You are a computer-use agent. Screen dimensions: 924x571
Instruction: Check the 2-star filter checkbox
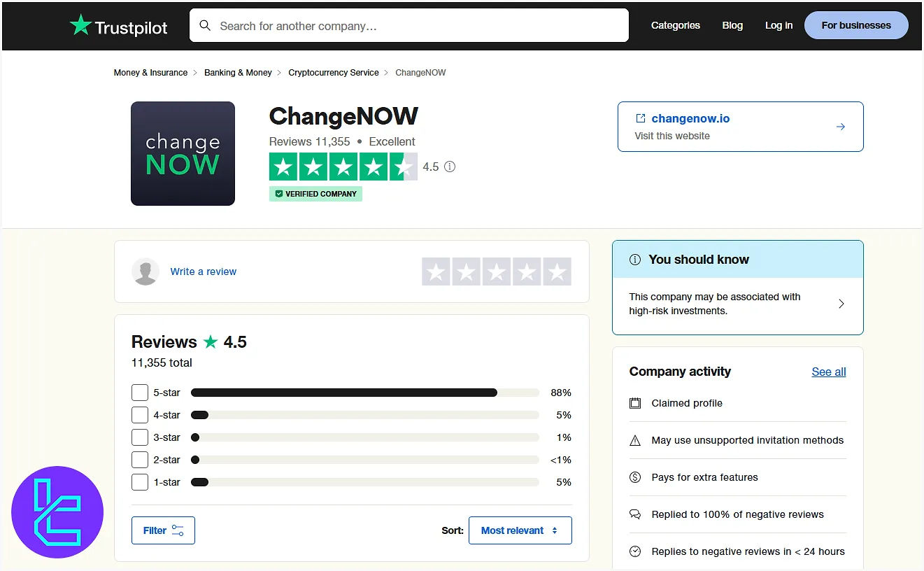click(x=140, y=460)
